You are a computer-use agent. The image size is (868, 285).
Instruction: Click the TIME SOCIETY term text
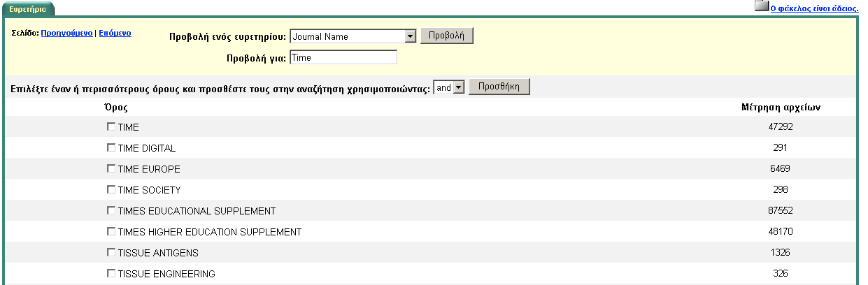tap(150, 191)
